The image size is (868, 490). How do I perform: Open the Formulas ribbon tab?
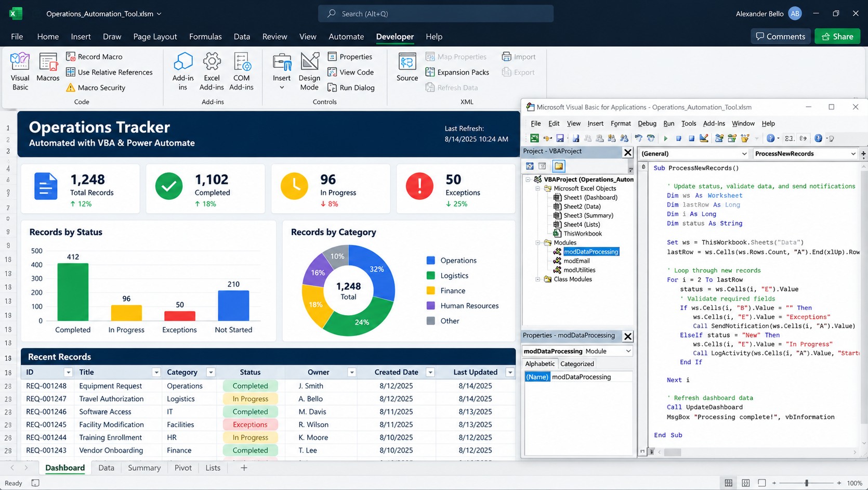pos(205,36)
